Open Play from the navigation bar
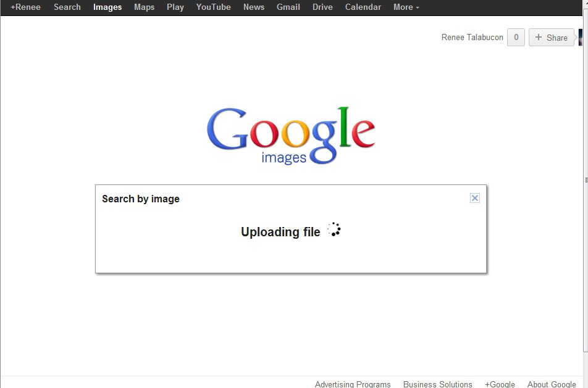This screenshot has width=588, height=388. 175,7
